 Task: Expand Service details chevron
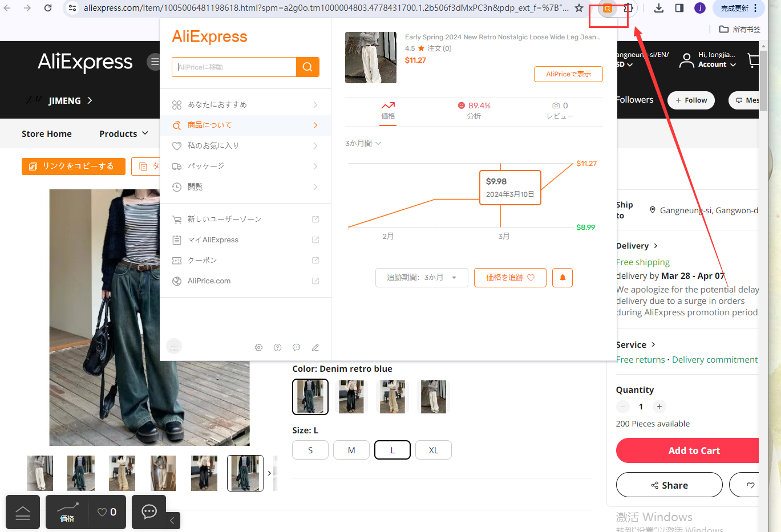click(x=653, y=344)
